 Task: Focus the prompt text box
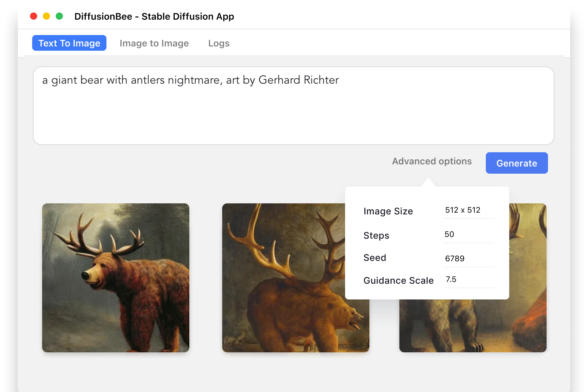pos(293,106)
